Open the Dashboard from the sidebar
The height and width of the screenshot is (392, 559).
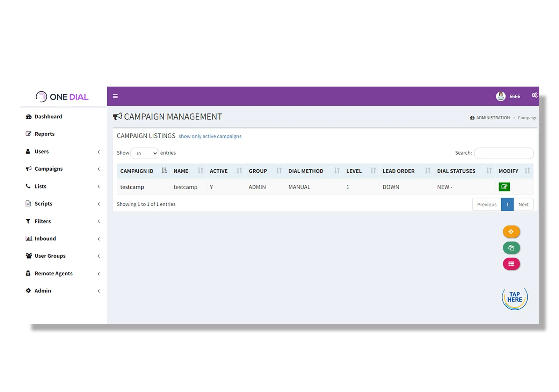tap(48, 116)
